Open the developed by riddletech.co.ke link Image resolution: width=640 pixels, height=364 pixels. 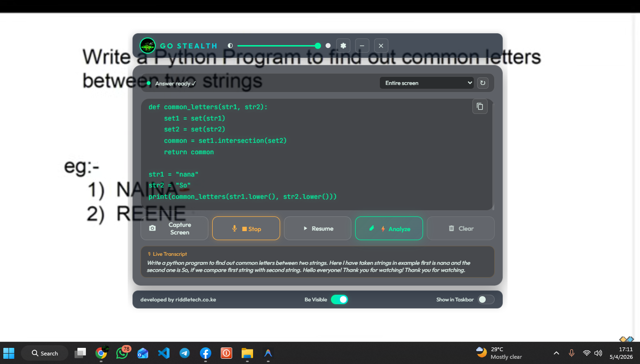[178, 299]
